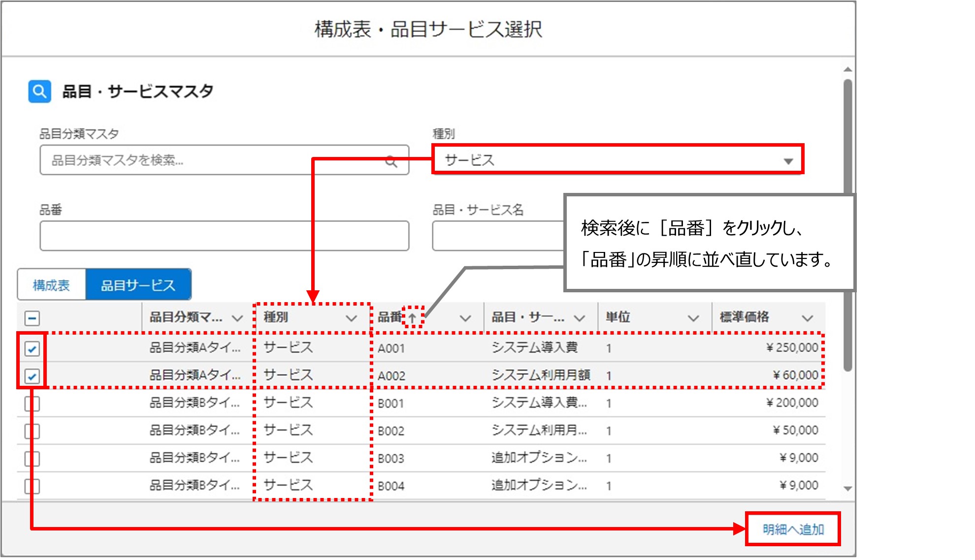Open the 品番 column menu chevron
Screen dimensions: 975x560
point(465,318)
